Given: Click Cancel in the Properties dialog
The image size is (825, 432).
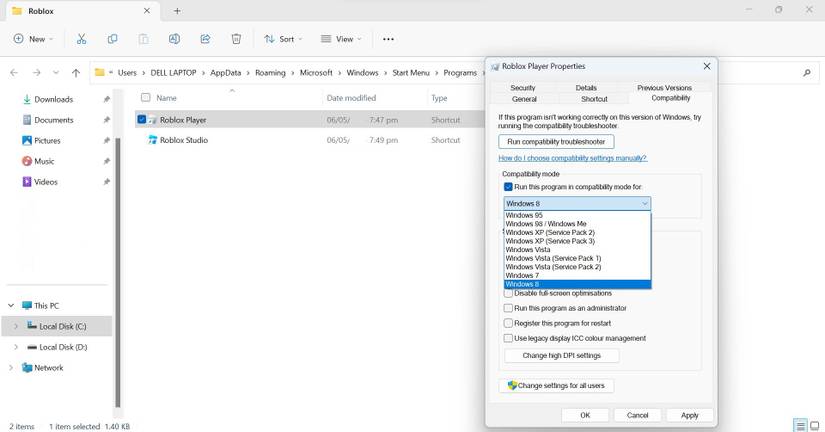Looking at the screenshot, I should (637, 415).
